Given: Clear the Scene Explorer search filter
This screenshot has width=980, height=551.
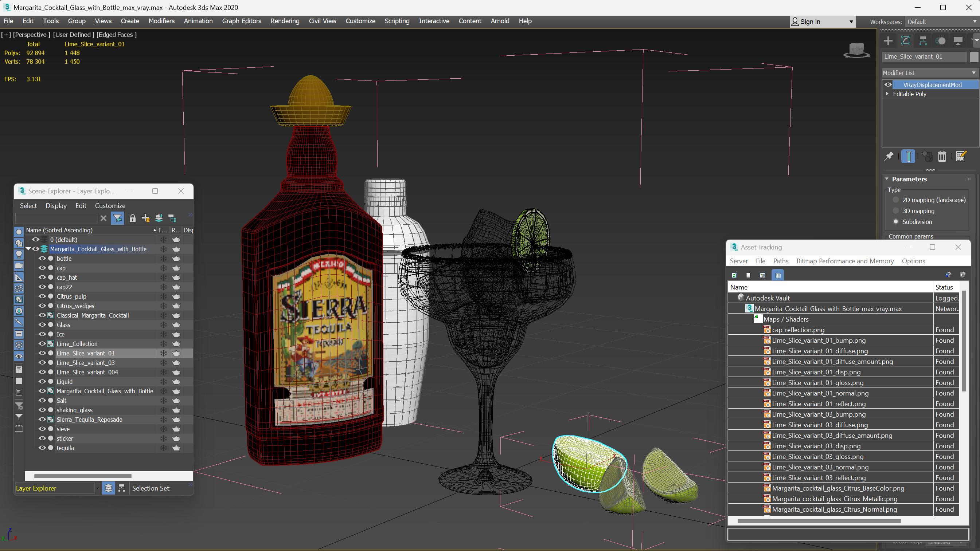Looking at the screenshot, I should [103, 218].
